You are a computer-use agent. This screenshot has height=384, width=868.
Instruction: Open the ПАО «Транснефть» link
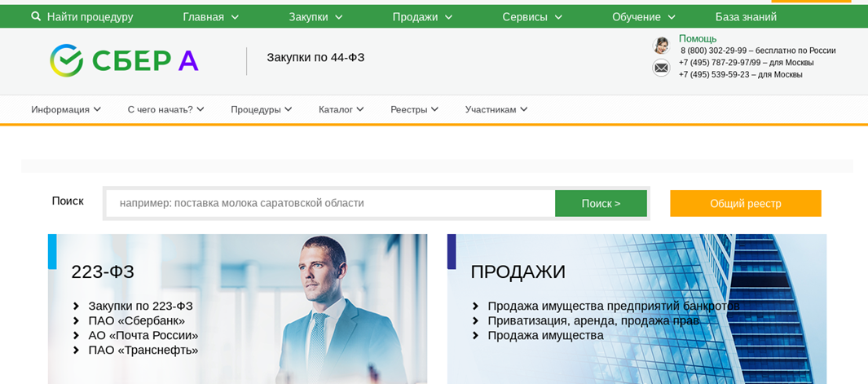(143, 351)
